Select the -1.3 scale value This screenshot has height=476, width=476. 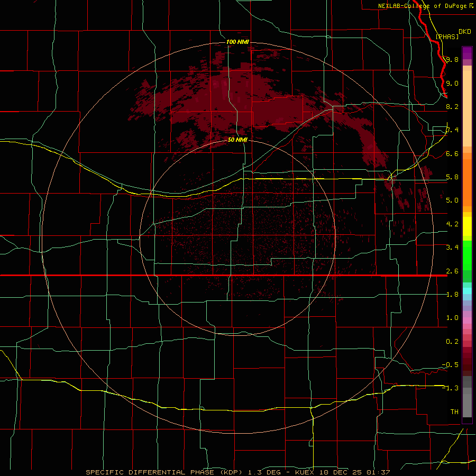(x=450, y=388)
